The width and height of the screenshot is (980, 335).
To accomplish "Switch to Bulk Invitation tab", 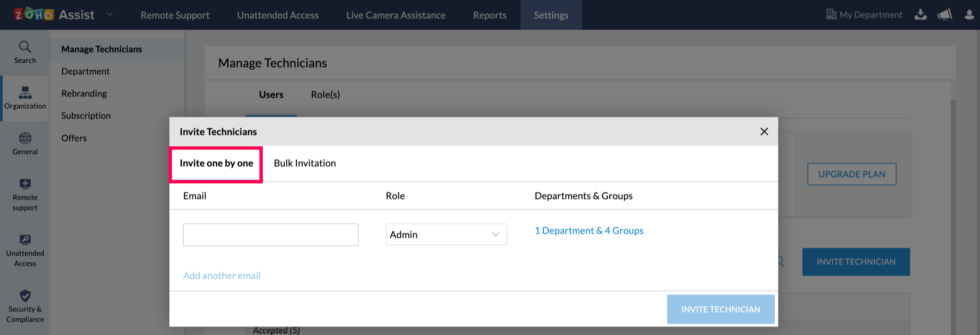I will 305,163.
